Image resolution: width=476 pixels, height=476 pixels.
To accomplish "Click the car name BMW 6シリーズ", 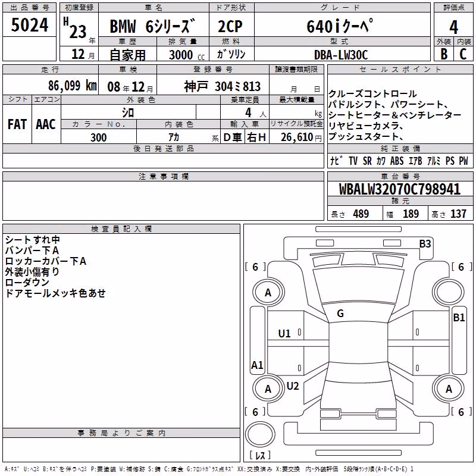I will [152, 26].
